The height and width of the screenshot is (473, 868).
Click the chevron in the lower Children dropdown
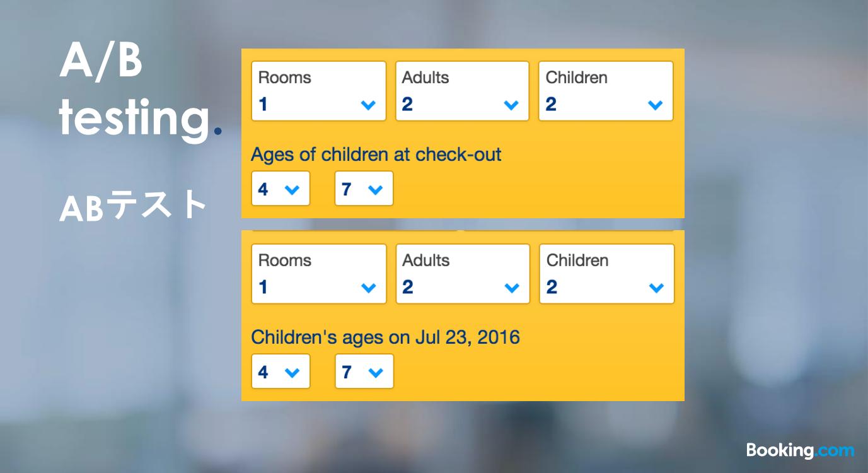656,288
